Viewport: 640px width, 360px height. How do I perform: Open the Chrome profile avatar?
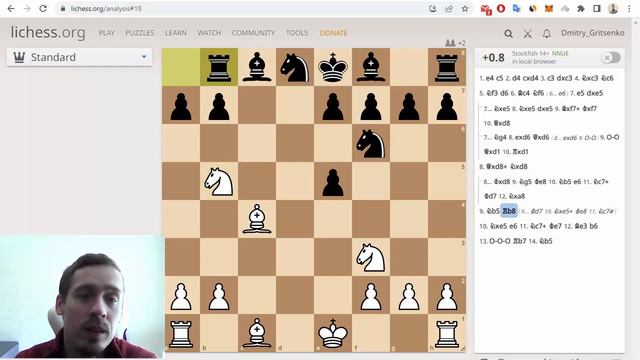pos(613,9)
